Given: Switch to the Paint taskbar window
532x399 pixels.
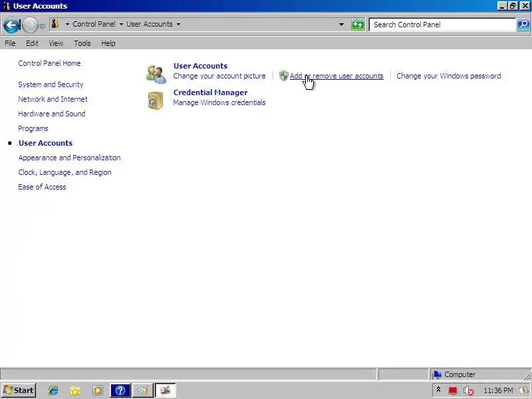Looking at the screenshot, I should (142, 390).
